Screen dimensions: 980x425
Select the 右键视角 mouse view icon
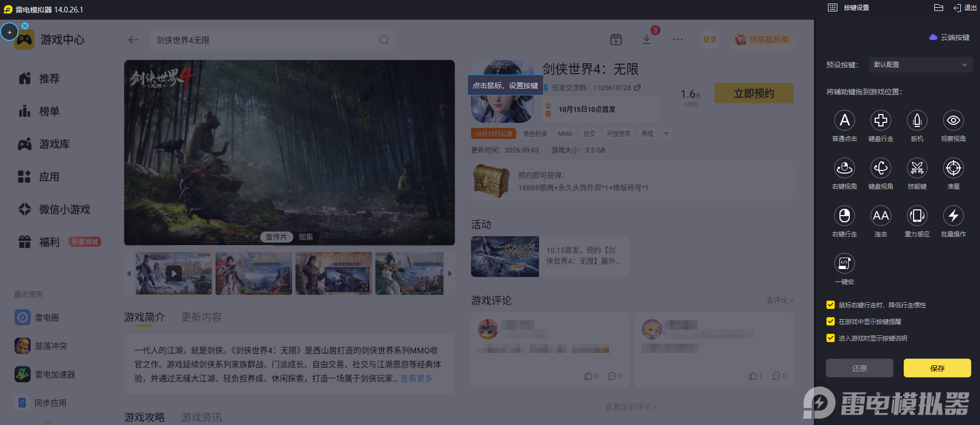[845, 168]
